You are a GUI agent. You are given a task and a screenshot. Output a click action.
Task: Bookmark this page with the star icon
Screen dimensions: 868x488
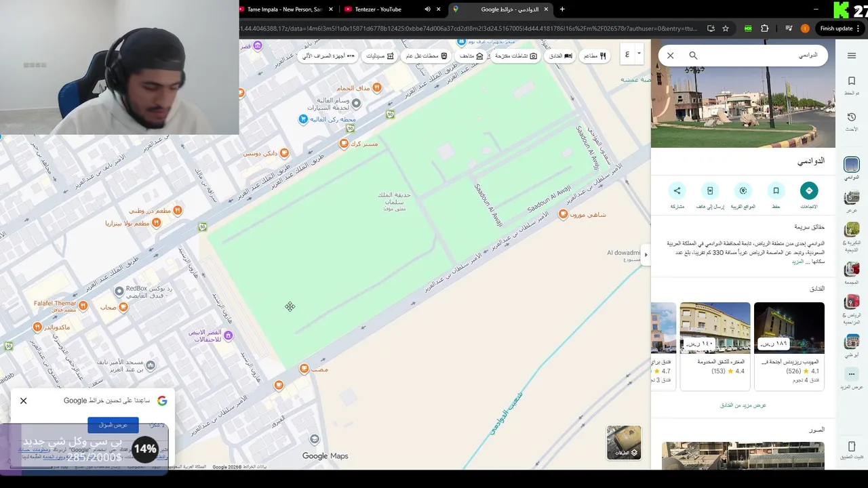[726, 28]
